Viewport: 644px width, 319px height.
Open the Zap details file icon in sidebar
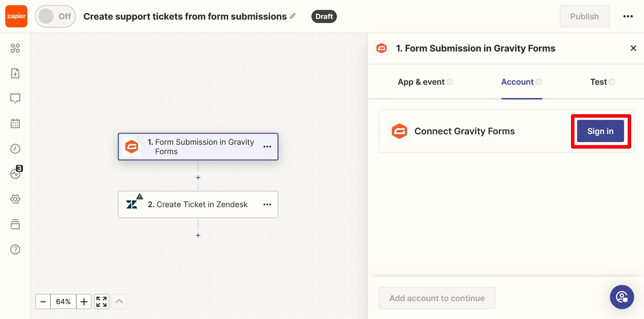tap(15, 73)
